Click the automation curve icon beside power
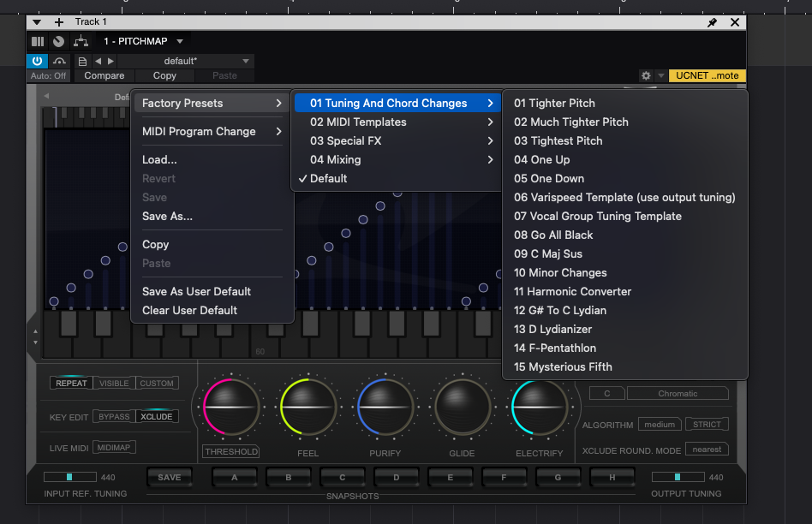 click(x=60, y=61)
